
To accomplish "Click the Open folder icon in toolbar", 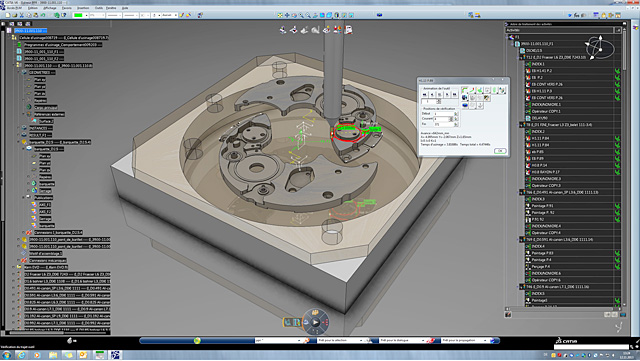I will [x=15, y=15].
